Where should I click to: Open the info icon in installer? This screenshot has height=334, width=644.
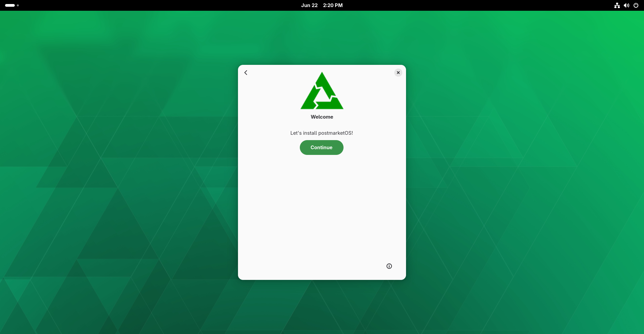point(389,266)
